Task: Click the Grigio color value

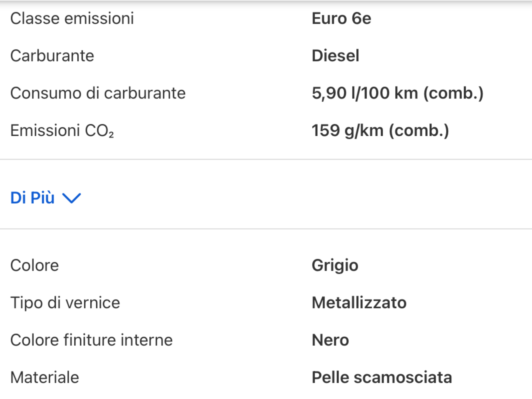Action: tap(335, 266)
